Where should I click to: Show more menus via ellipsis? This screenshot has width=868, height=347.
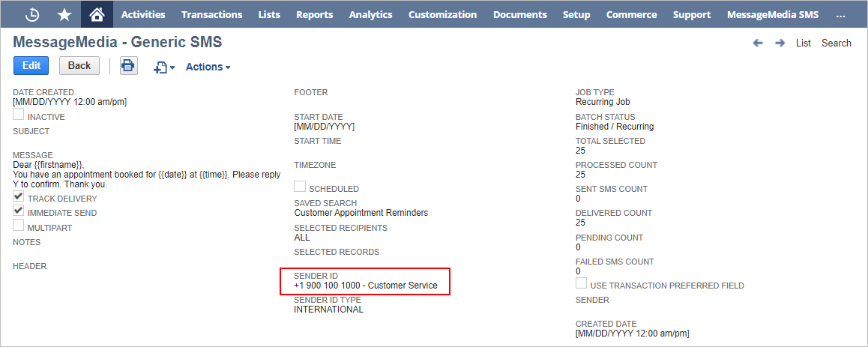840,15
